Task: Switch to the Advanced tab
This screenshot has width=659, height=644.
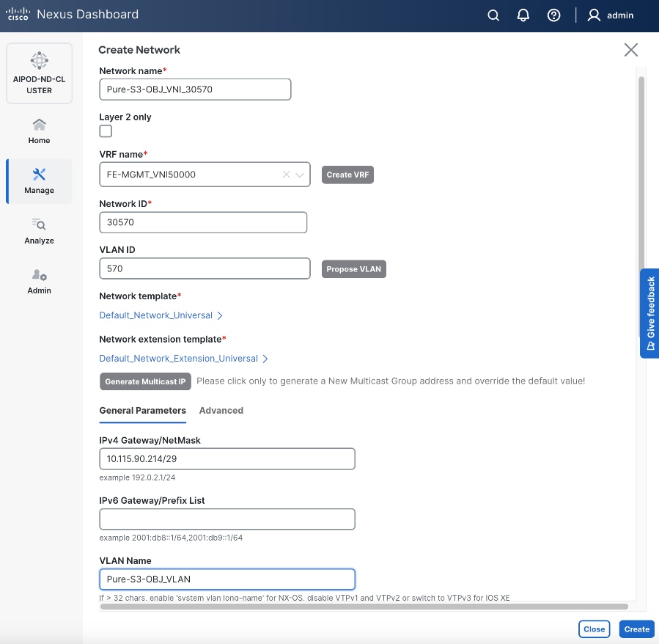Action: [221, 410]
